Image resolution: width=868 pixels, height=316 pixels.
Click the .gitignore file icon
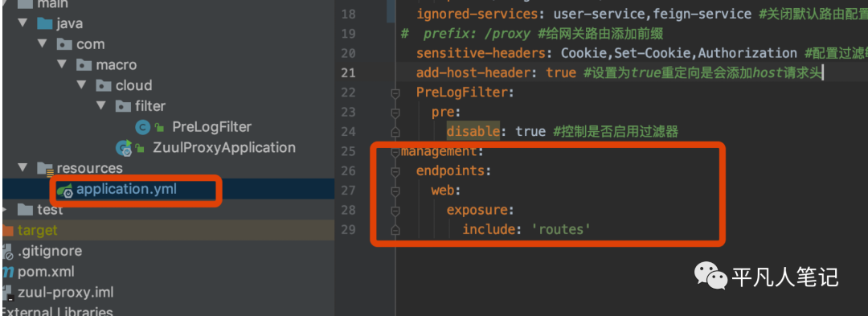pyautogui.click(x=7, y=252)
